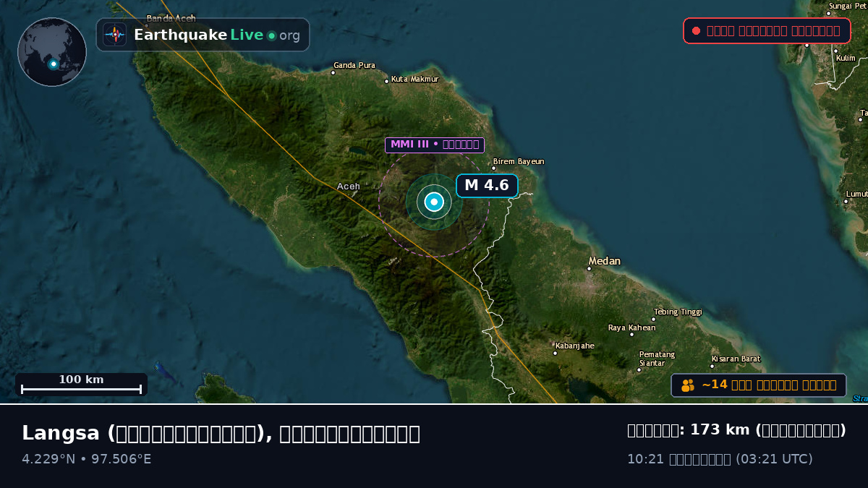Click the red dot in status badge
The image size is (868, 488).
click(696, 30)
